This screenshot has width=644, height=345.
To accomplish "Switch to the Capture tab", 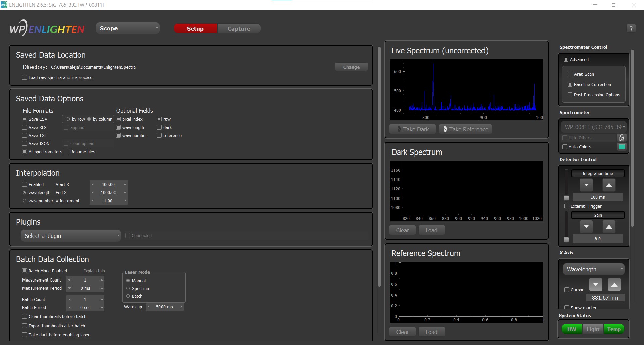I will [239, 29].
